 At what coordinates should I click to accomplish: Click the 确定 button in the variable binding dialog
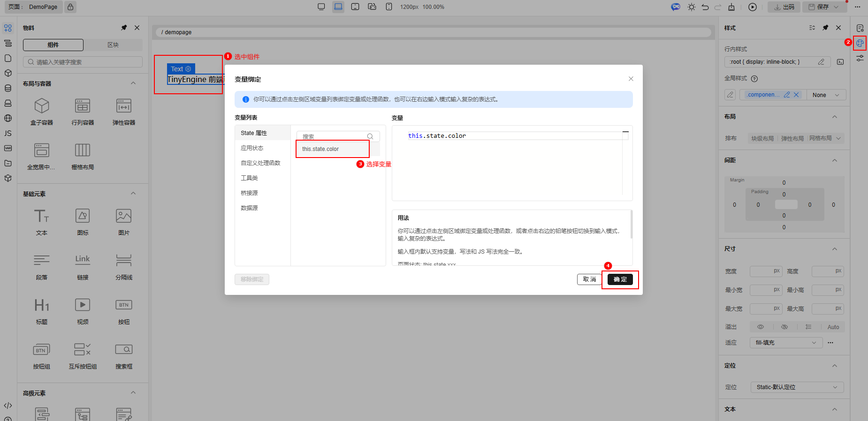click(620, 279)
